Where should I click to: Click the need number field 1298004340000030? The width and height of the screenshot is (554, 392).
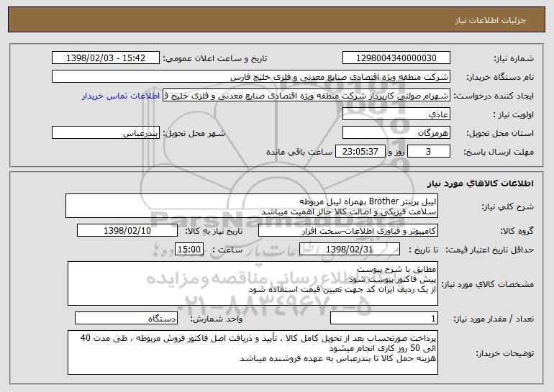coord(396,58)
